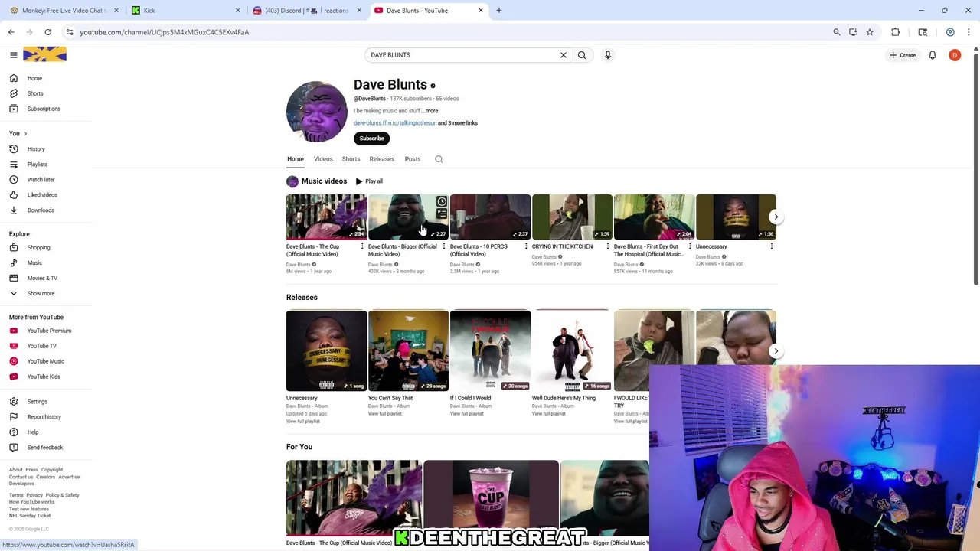The height and width of the screenshot is (551, 980).
Task: Start voice search with microphone
Action: pyautogui.click(x=608, y=55)
